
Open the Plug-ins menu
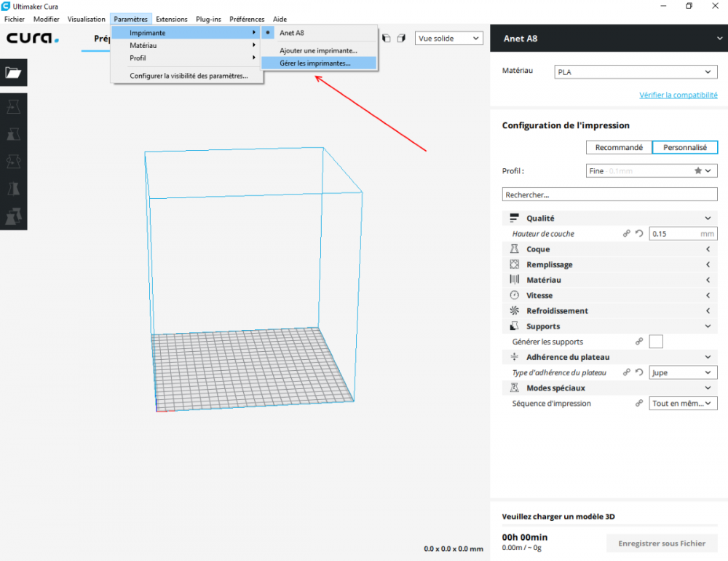pos(208,19)
